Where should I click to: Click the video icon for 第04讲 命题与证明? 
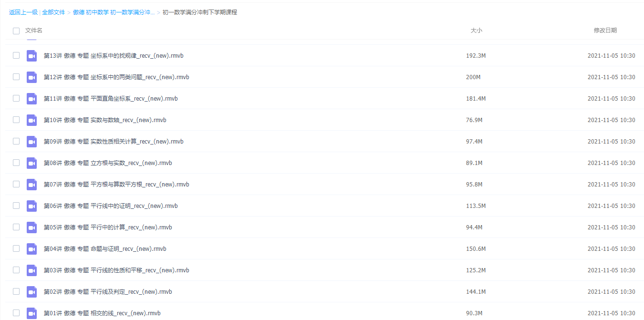[x=31, y=248]
